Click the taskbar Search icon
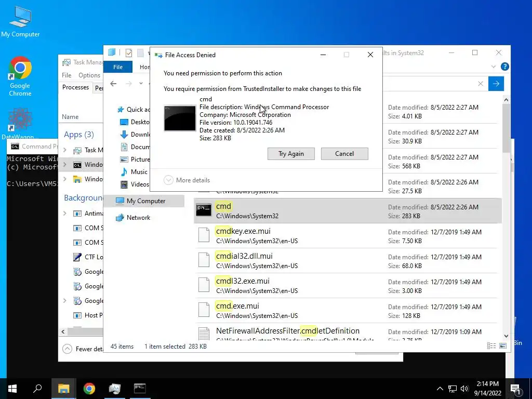Image resolution: width=532 pixels, height=399 pixels. click(37, 389)
